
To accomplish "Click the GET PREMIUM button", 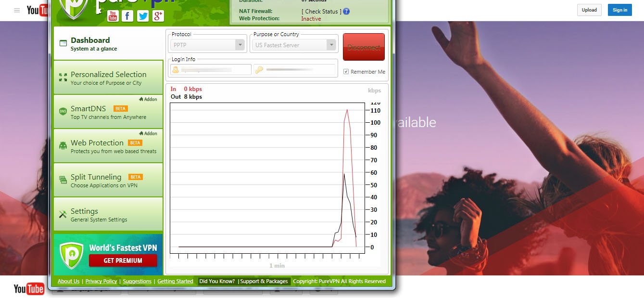I will click(x=123, y=260).
